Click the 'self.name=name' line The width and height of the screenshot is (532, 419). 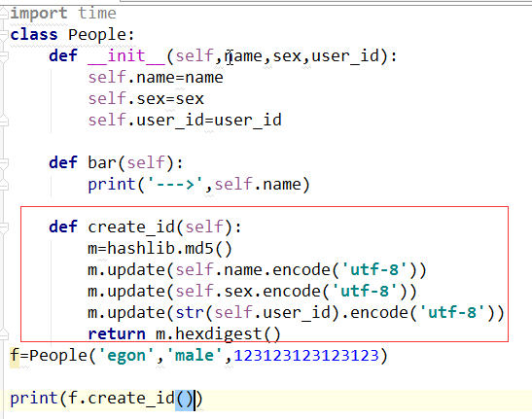pyautogui.click(x=156, y=78)
